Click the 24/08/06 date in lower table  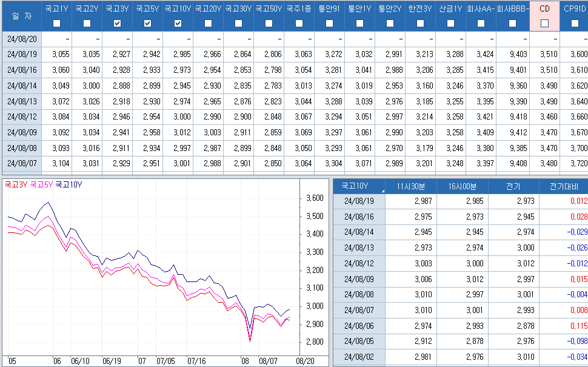(x=359, y=325)
